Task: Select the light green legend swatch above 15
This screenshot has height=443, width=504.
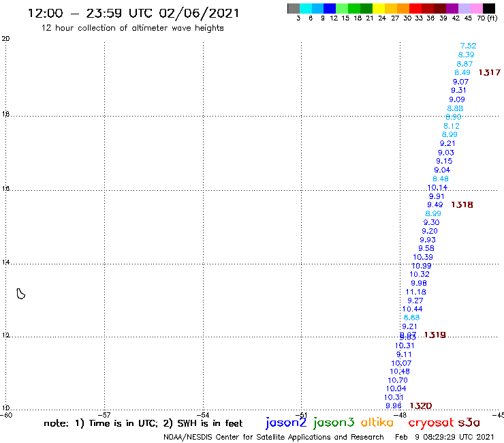Action: [342, 8]
